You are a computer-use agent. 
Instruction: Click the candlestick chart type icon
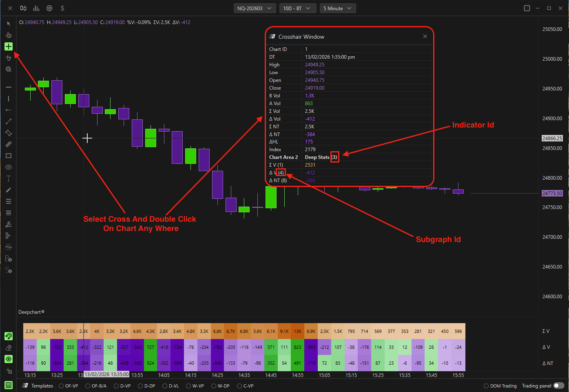pyautogui.click(x=23, y=8)
